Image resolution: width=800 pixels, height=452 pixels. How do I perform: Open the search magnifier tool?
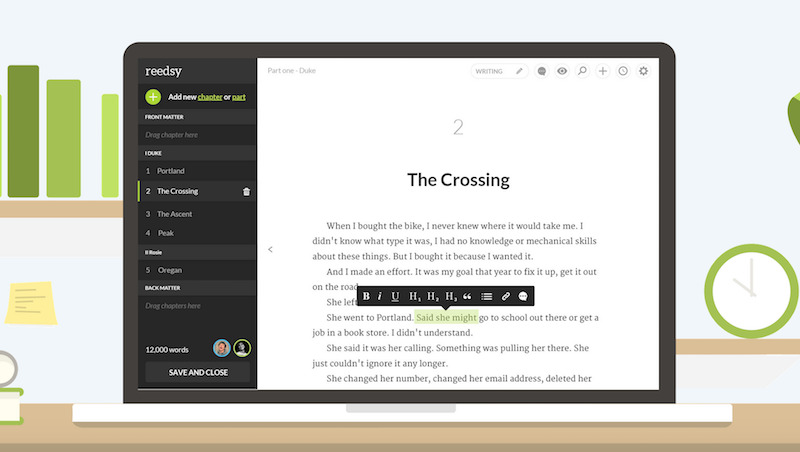tap(582, 71)
